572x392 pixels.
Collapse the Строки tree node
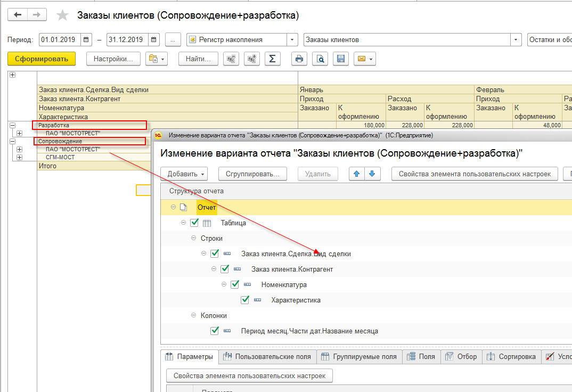[194, 238]
